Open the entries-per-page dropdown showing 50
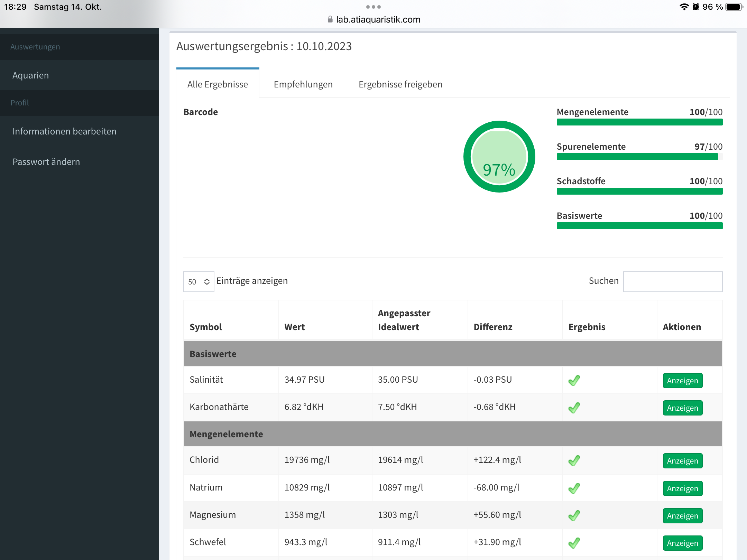The width and height of the screenshot is (747, 560). 199,282
